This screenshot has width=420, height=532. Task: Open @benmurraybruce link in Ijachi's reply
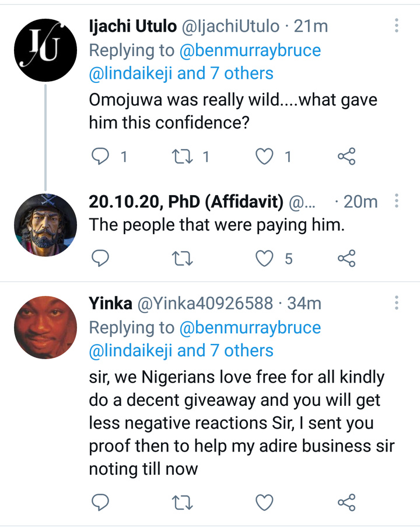pyautogui.click(x=250, y=51)
